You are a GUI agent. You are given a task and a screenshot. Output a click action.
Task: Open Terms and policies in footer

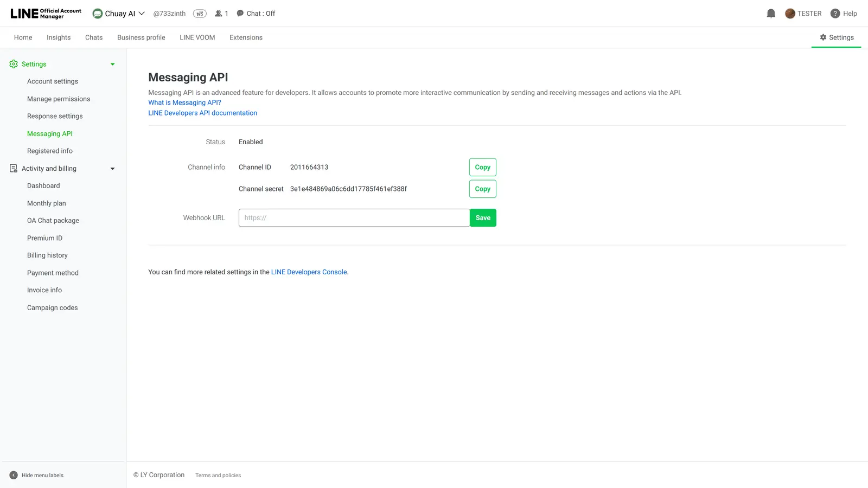[218, 476]
